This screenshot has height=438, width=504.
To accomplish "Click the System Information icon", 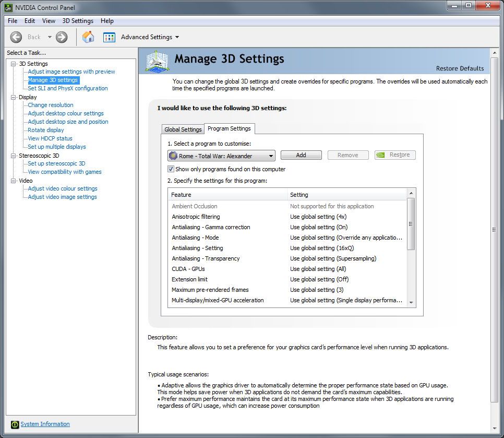I will pos(15,424).
